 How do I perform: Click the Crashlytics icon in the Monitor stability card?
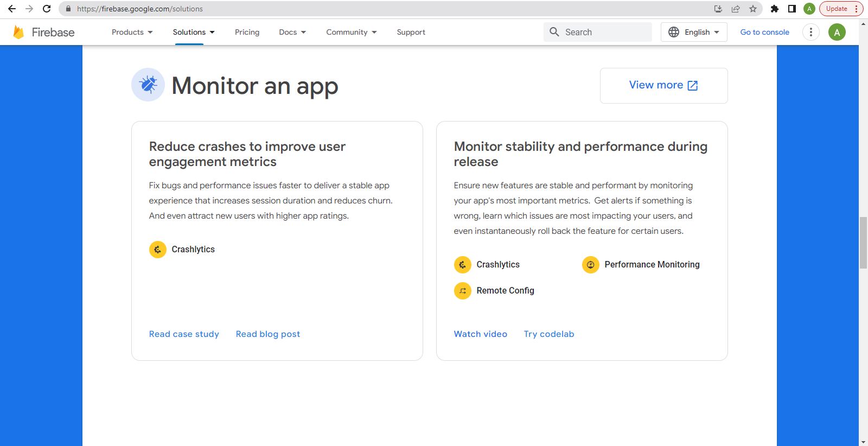point(463,265)
